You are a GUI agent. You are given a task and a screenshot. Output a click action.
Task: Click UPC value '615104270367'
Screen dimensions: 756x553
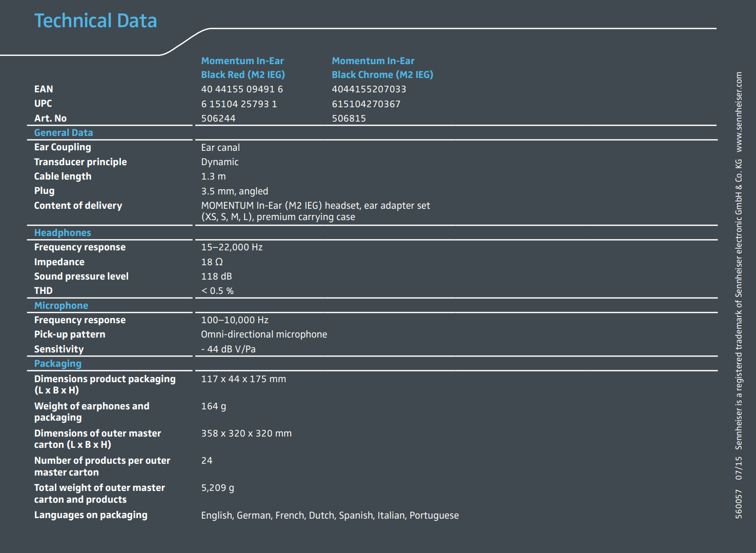366,104
